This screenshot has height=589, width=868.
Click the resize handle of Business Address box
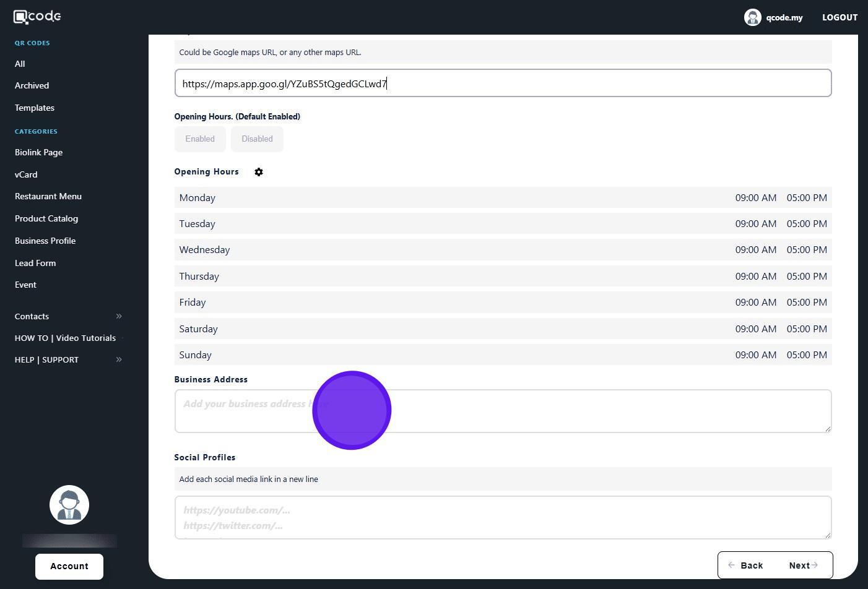coord(827,428)
